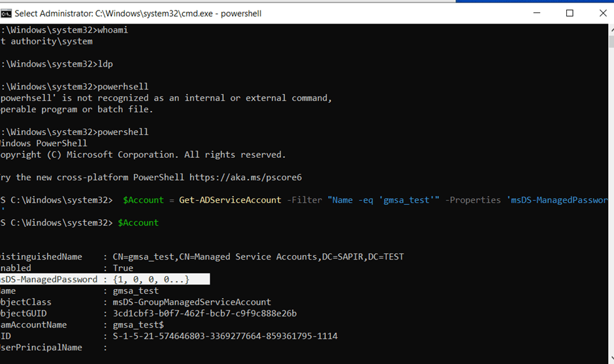Click the highlighted msDS-ManagedPassword row

point(105,279)
